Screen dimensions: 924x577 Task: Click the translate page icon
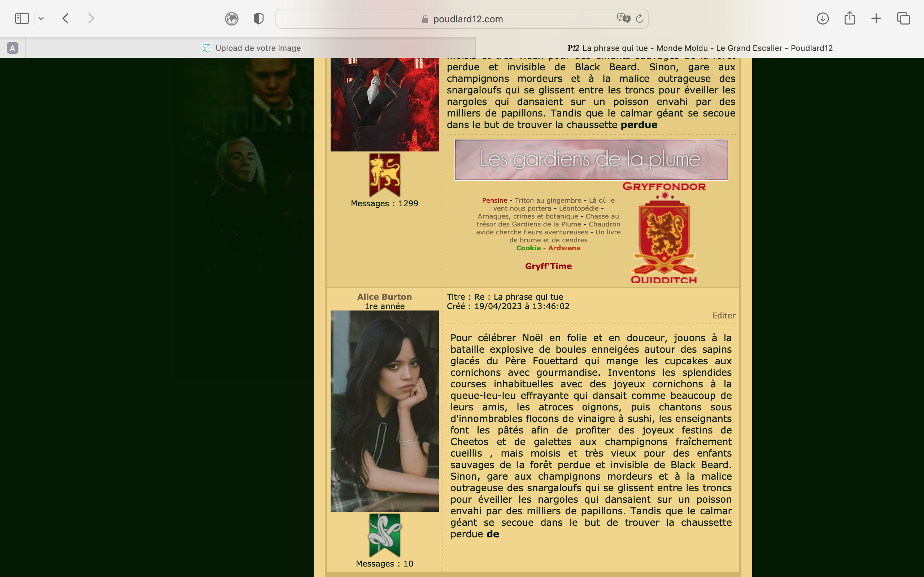tap(623, 18)
